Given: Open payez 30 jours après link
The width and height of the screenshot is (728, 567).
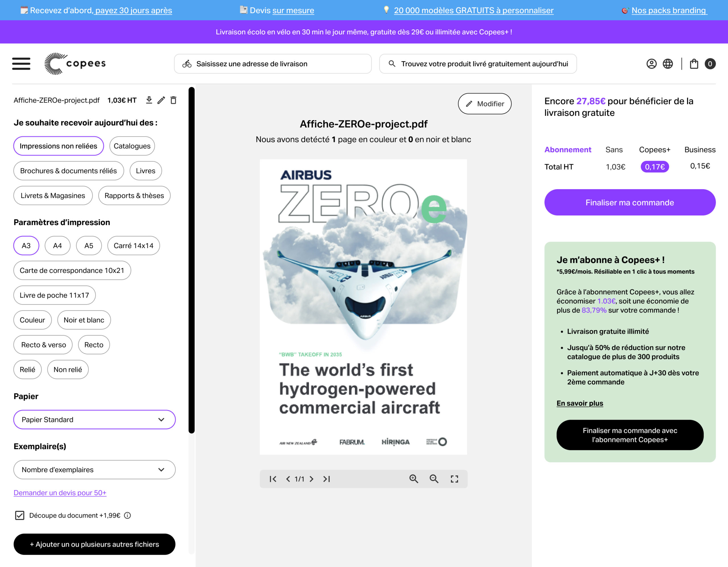Looking at the screenshot, I should (x=133, y=10).
